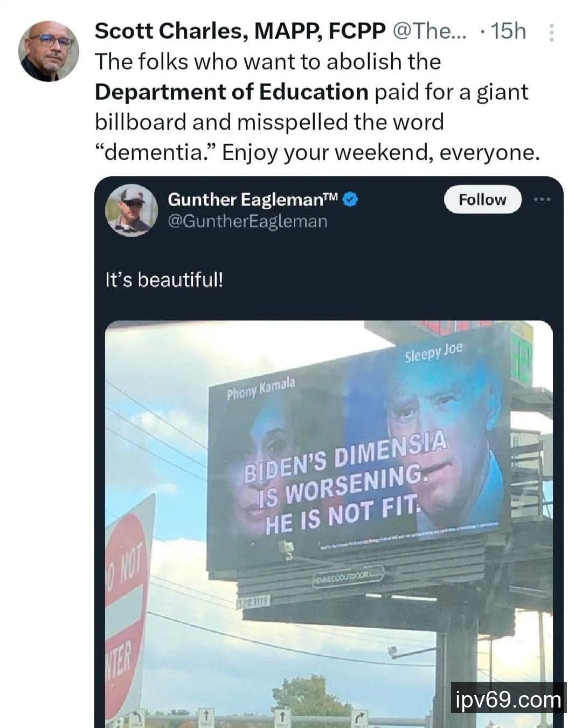Click the Scott Charles, MAPP, FCPP display name
582x728 pixels.
click(240, 31)
